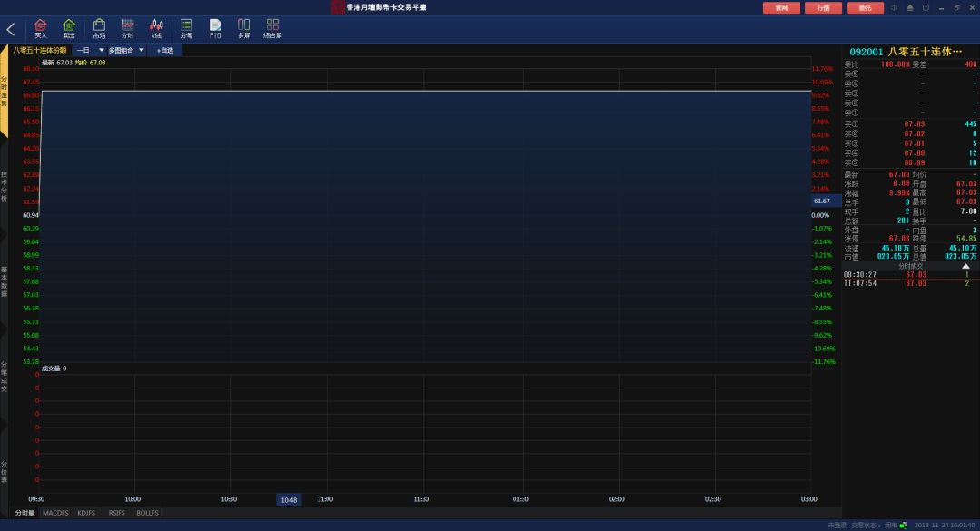The width and height of the screenshot is (980, 531).
Task: Click the app logo in title bar
Action: 338,7
